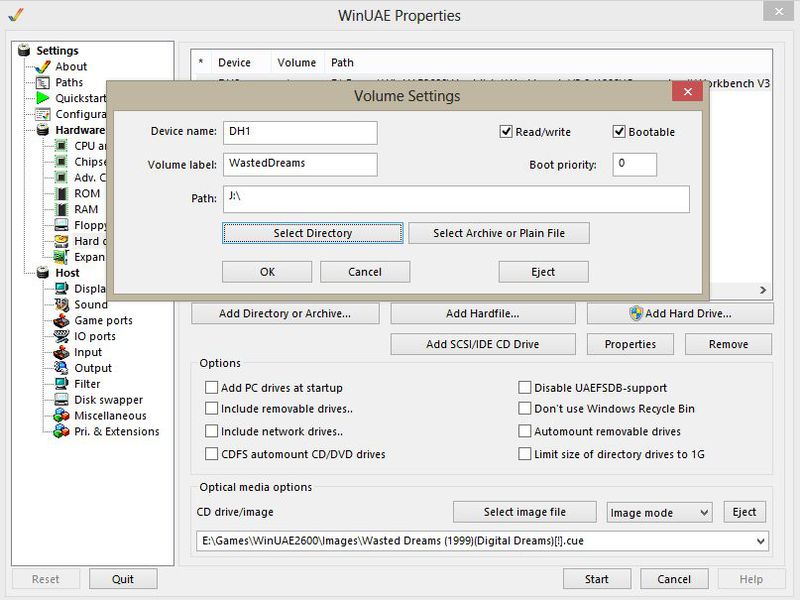Click the Volume label field
Screen dimensions: 800x600
pyautogui.click(x=300, y=164)
